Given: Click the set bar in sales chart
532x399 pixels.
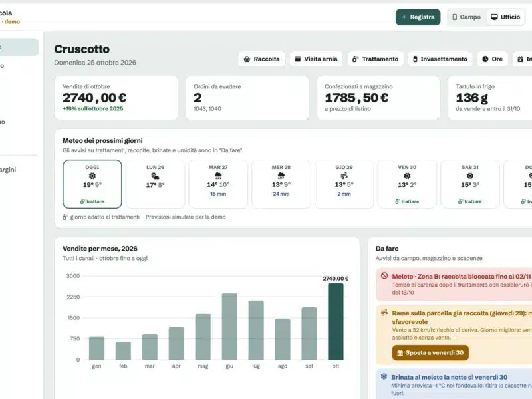Looking at the screenshot, I should (x=309, y=334).
